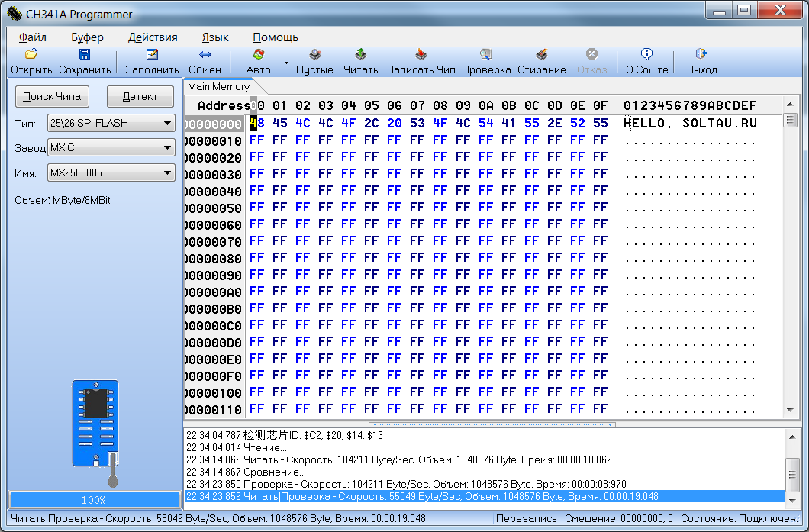
Task: Click the Открыть (Open) toolbar icon
Action: [x=31, y=55]
